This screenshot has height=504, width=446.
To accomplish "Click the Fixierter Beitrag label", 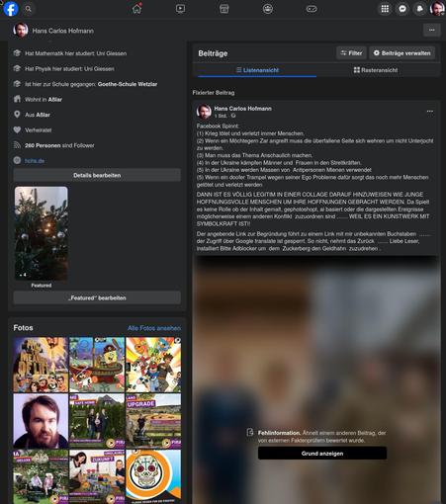I will [x=214, y=93].
